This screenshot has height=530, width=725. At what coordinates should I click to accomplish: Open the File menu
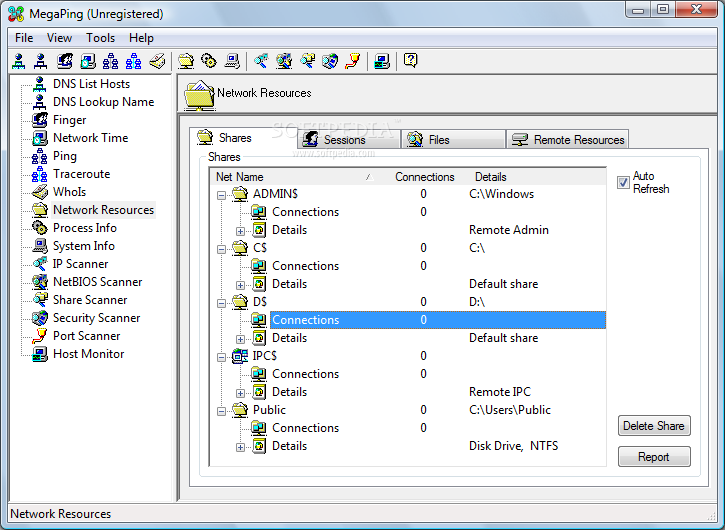coord(24,38)
